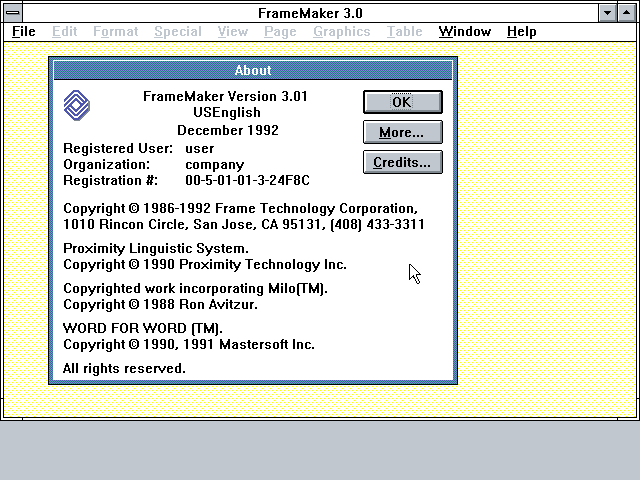Click the Proximity Technology Inc. copyright line

[205, 264]
